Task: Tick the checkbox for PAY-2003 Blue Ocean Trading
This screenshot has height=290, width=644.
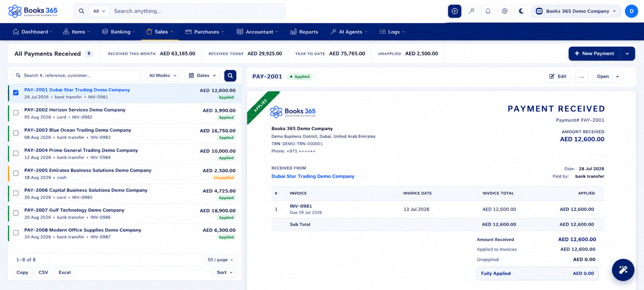Action: (16, 133)
